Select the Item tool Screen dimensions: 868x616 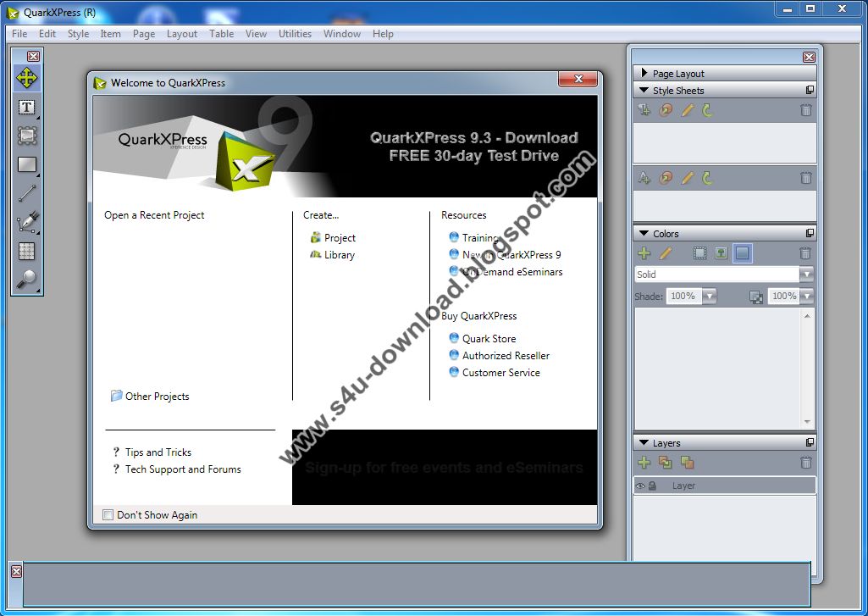(x=26, y=75)
